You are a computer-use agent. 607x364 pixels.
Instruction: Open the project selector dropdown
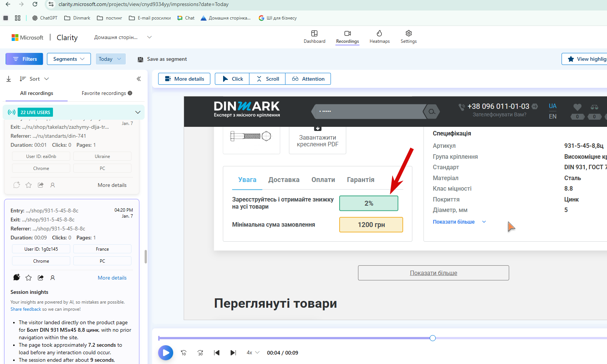[x=123, y=37]
